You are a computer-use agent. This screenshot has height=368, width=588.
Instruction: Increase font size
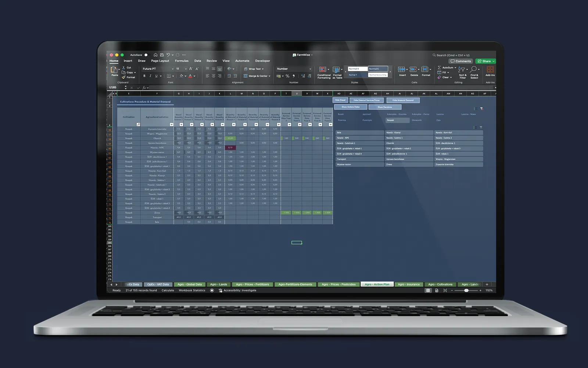(x=191, y=69)
